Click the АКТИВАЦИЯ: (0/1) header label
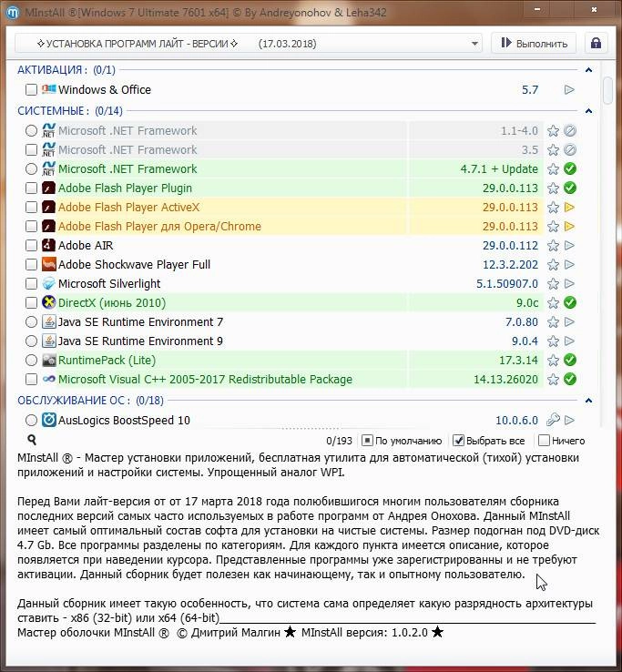622x672 pixels. pyautogui.click(x=66, y=70)
